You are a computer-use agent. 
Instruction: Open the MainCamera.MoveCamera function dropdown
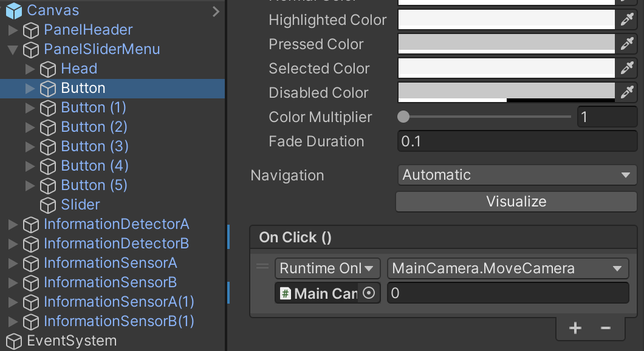507,268
